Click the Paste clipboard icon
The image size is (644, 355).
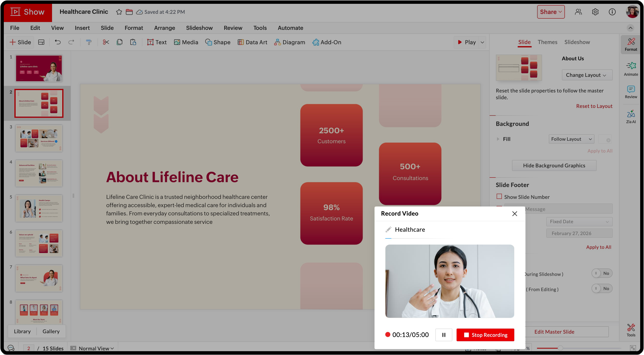tap(133, 42)
